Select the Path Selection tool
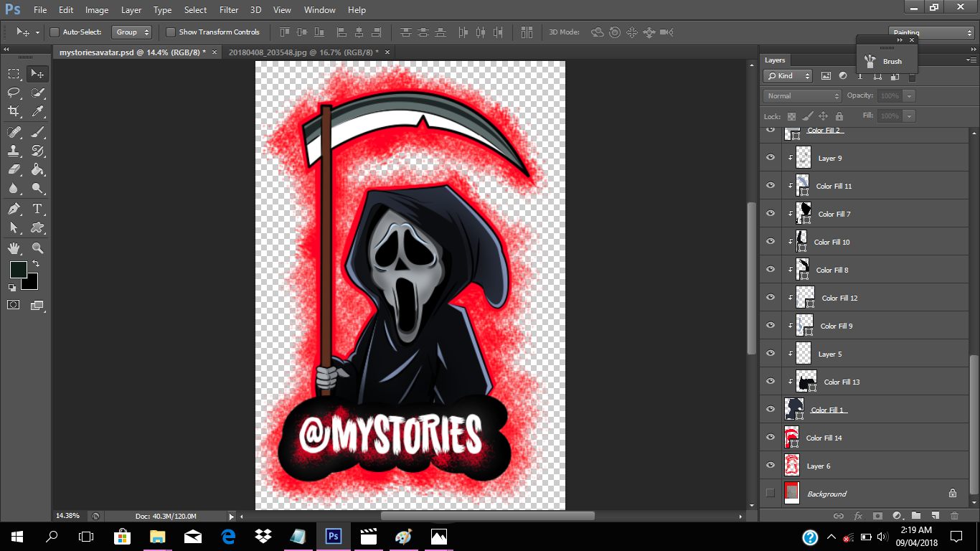This screenshot has height=551, width=980. pyautogui.click(x=14, y=227)
